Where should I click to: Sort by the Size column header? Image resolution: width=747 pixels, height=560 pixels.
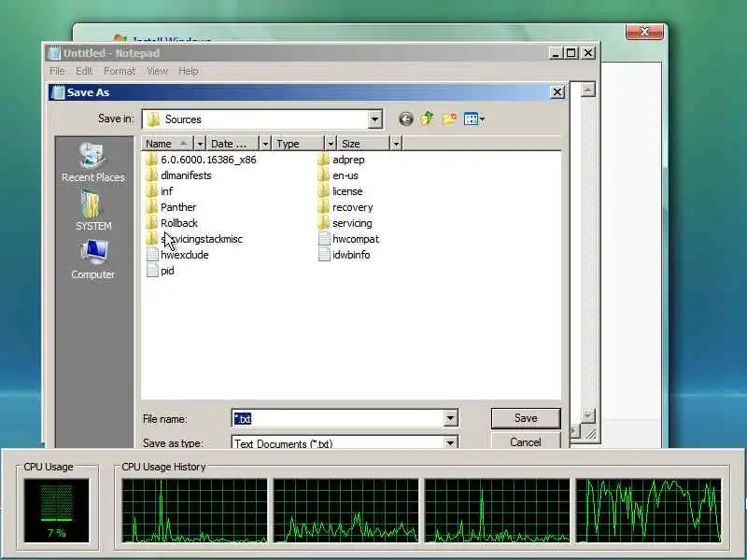click(363, 144)
